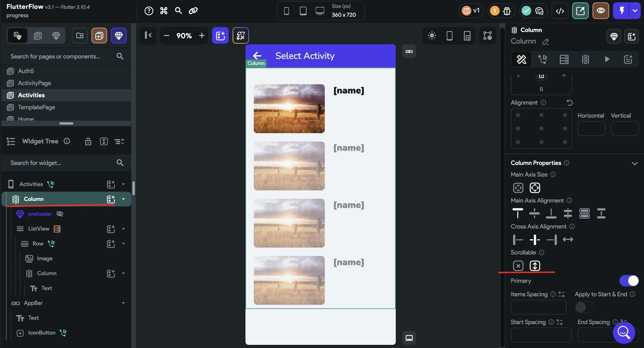Switch to the Actions tab in properties

pos(542,59)
